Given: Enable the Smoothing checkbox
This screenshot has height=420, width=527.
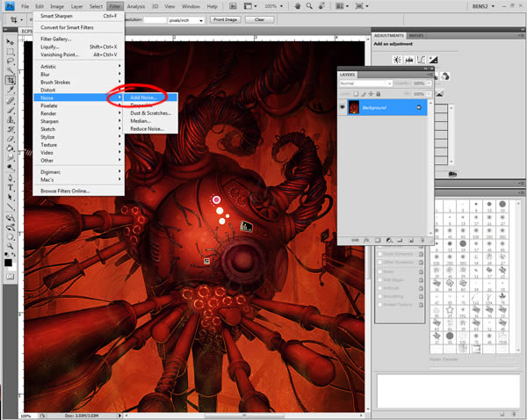Looking at the screenshot, I should (380, 296).
